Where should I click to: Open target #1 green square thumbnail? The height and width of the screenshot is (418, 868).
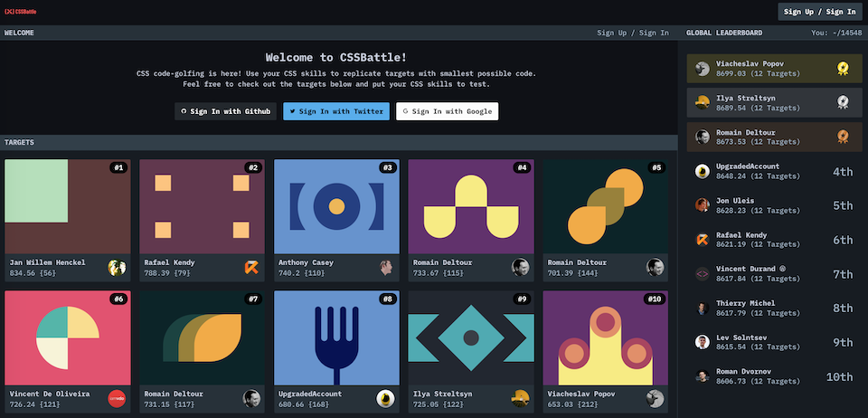point(68,206)
